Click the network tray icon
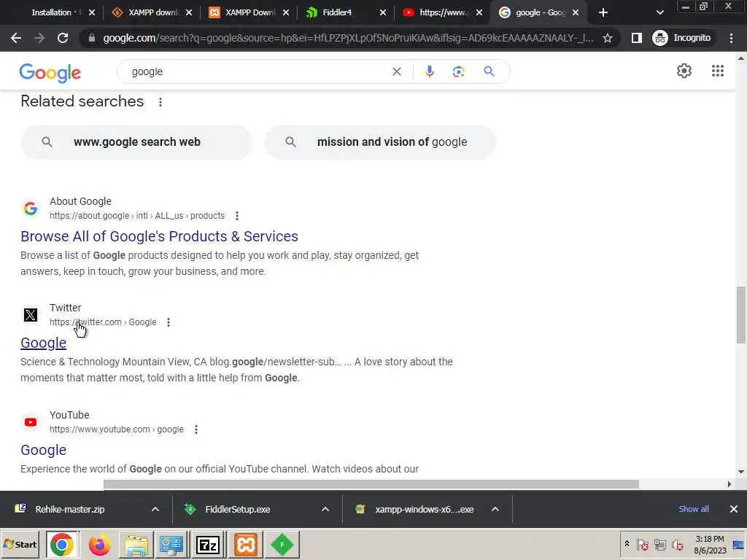Screen dimensions: 747x560 click(659, 544)
